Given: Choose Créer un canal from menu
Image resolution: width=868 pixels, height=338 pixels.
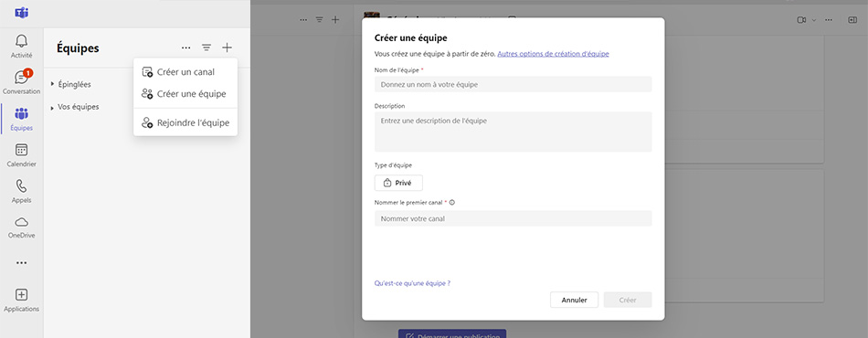Looking at the screenshot, I should (x=185, y=72).
